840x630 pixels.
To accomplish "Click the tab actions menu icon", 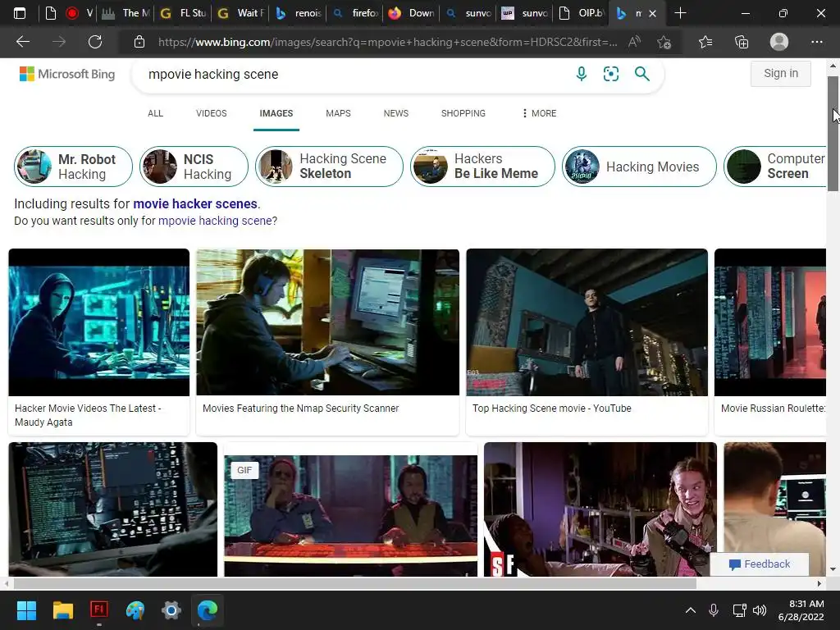I will click(20, 13).
